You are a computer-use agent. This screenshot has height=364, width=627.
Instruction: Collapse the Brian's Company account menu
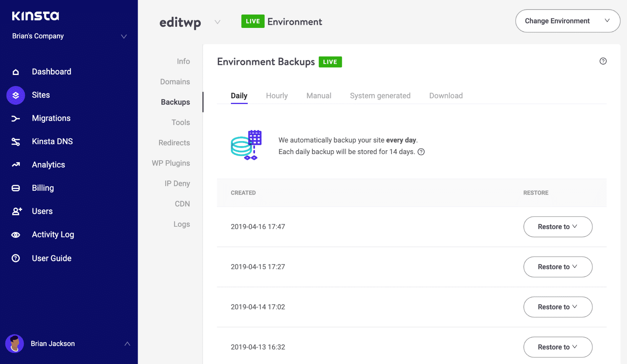123,36
